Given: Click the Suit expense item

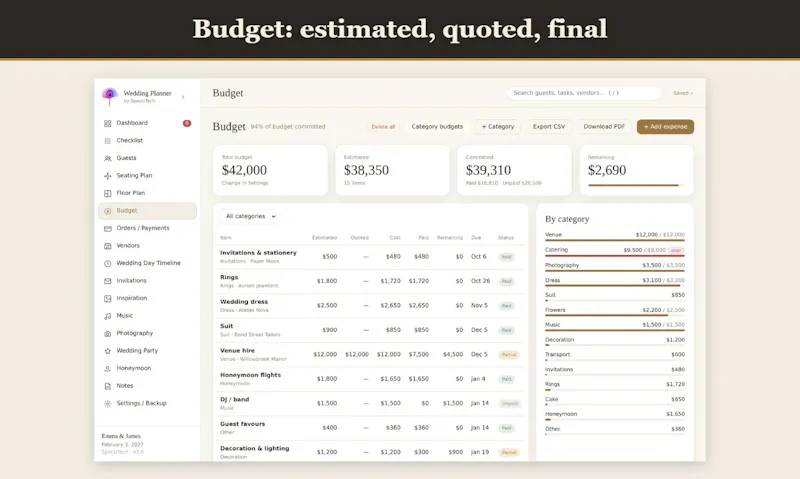Looking at the screenshot, I should coord(370,330).
